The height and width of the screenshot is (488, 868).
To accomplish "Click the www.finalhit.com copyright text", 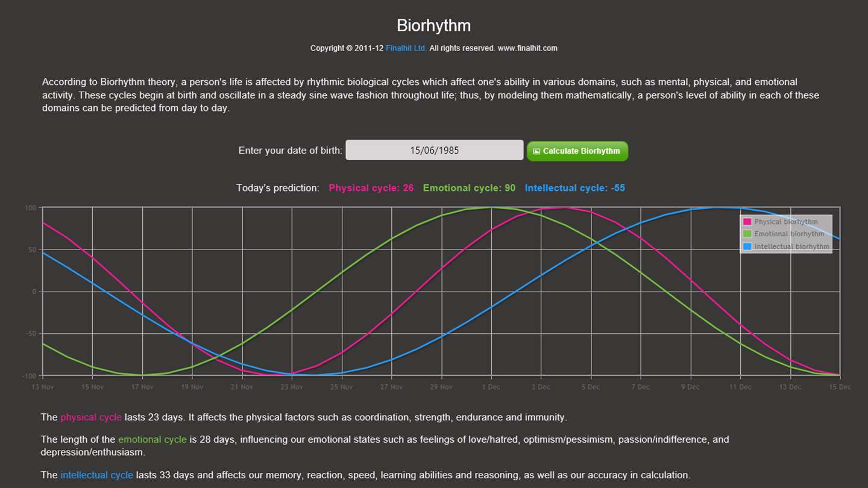I will coord(527,48).
